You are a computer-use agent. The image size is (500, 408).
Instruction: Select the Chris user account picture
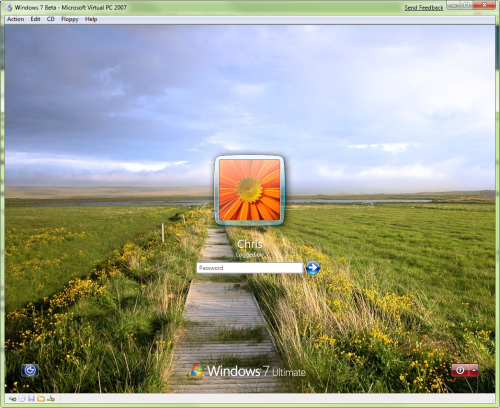[249, 190]
